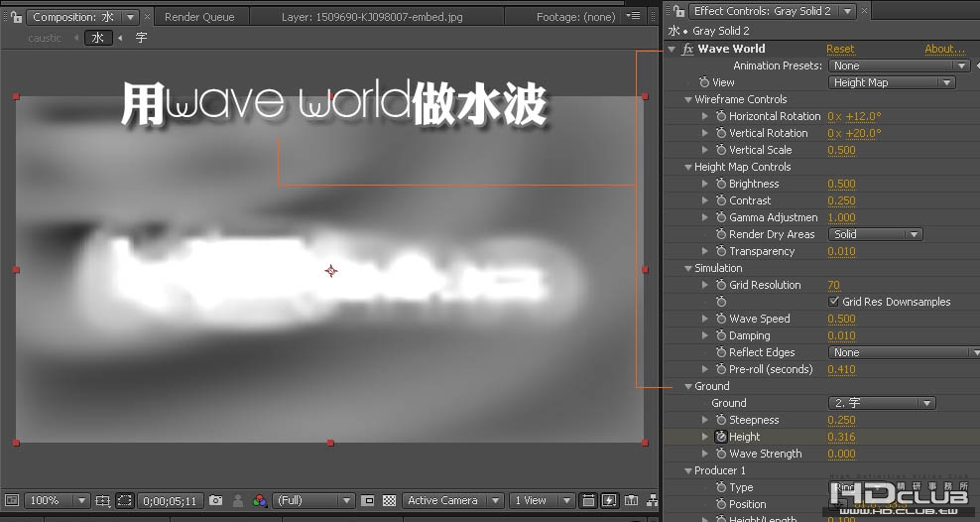Image resolution: width=980 pixels, height=522 pixels.
Task: Switch to the Render Queue tab
Action: pos(199,17)
